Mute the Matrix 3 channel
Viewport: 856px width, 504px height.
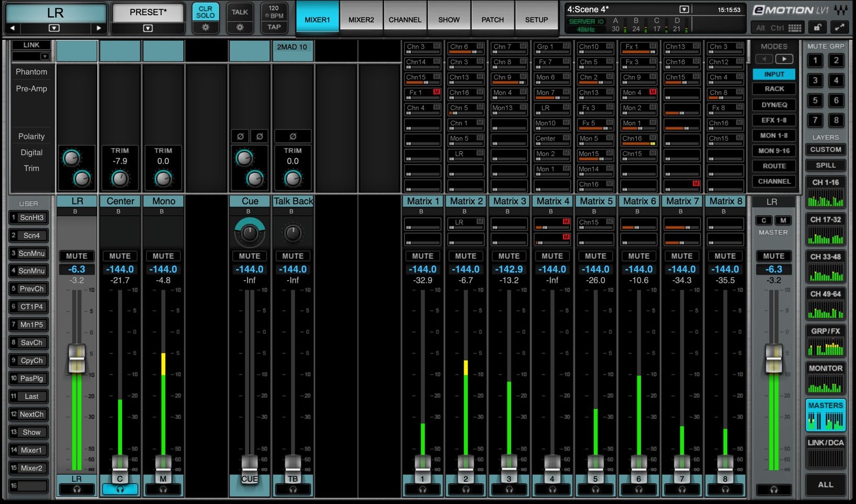coord(509,256)
